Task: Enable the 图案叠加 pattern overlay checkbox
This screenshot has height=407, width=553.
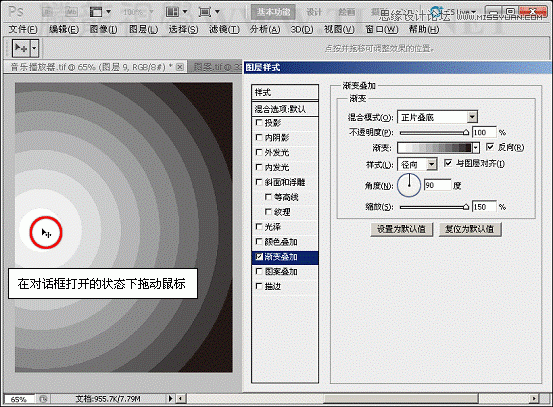Action: click(x=259, y=271)
